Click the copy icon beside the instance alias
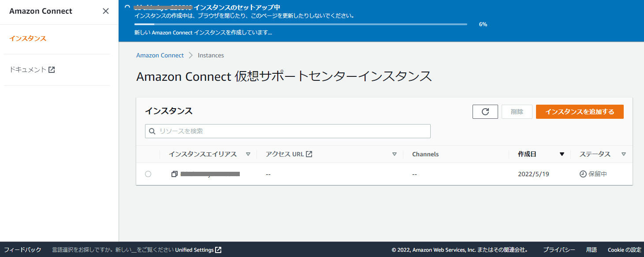This screenshot has width=644, height=257. point(175,174)
